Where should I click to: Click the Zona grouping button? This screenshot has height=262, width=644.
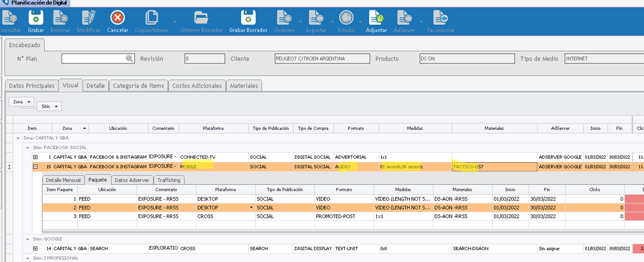(22, 102)
